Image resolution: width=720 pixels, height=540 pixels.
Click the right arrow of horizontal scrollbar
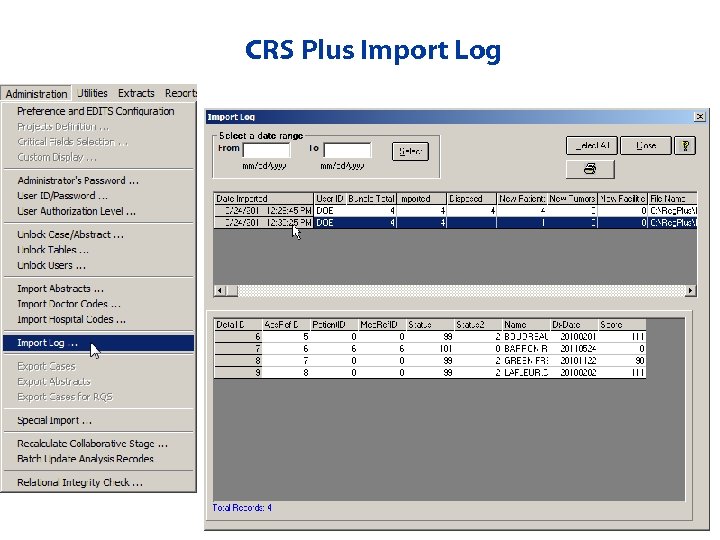[690, 291]
